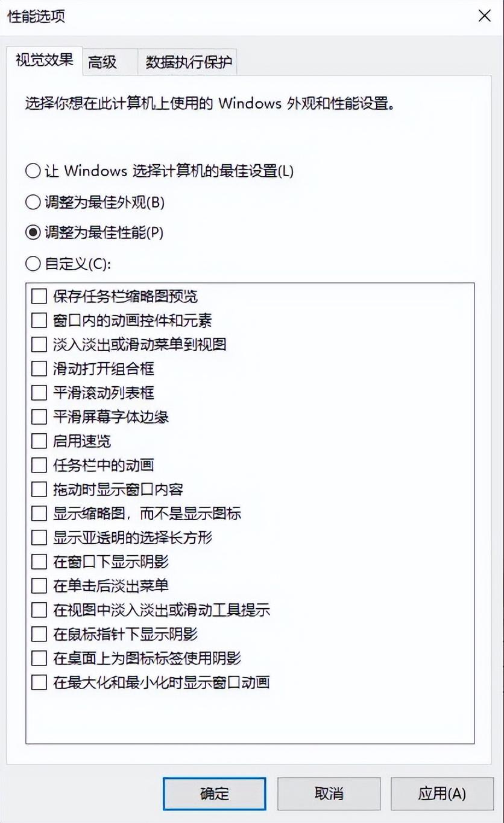The height and width of the screenshot is (823, 504).
Task: Select 调整为最佳性能 radio button
Action: point(33,232)
